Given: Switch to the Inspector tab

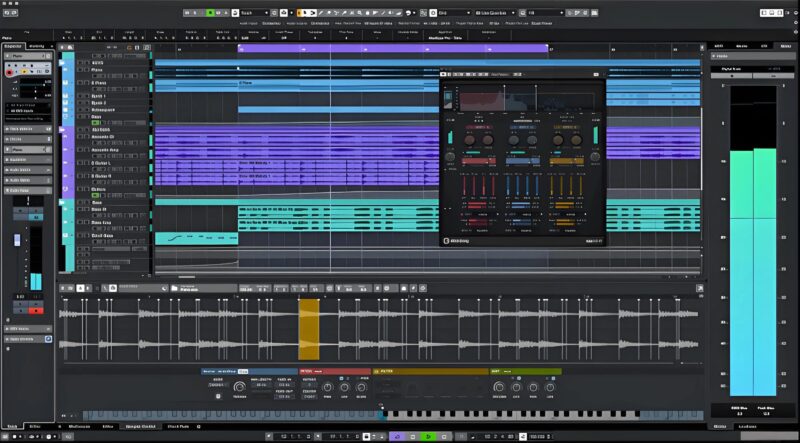Looking at the screenshot, I should coord(13,46).
